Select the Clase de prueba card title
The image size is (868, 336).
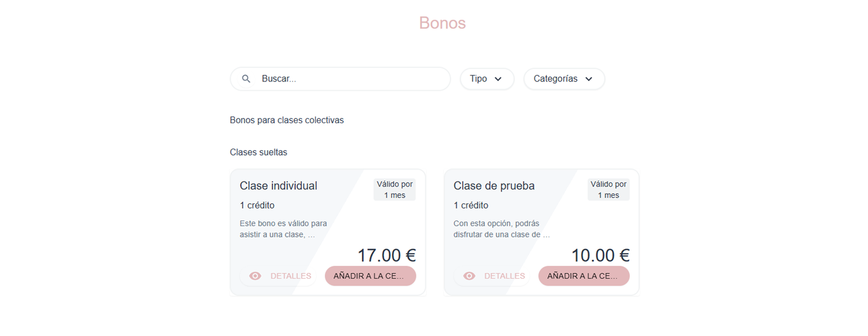[494, 186]
